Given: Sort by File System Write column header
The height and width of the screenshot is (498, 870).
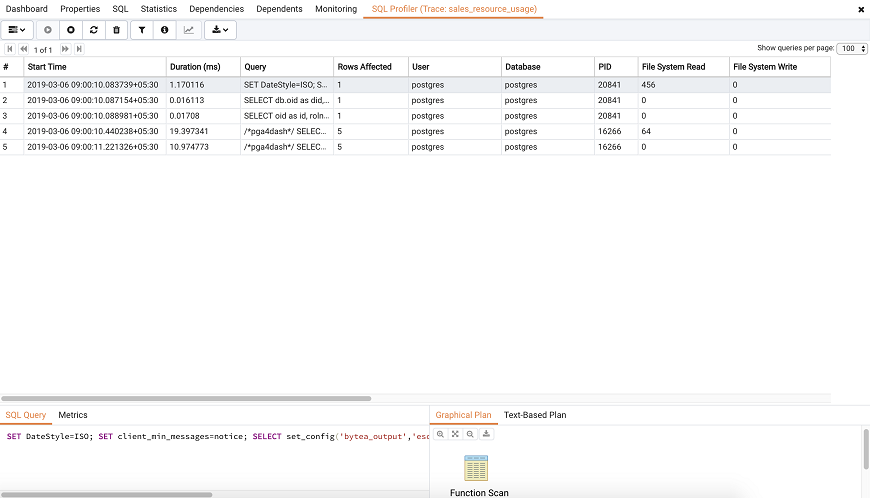Looking at the screenshot, I should pyautogui.click(x=780, y=67).
